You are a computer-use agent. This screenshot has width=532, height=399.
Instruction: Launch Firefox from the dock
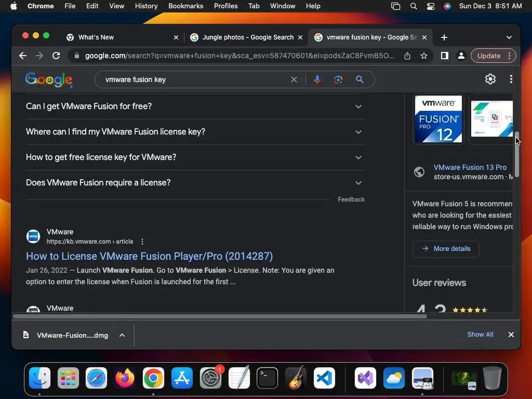pos(125,378)
